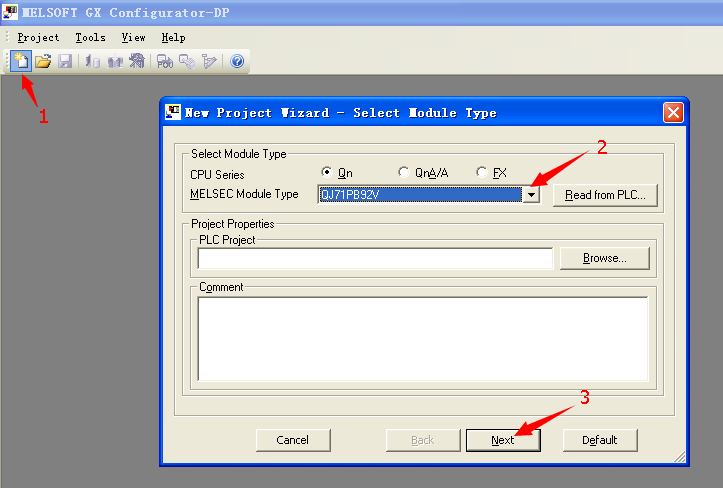Click Browse to pick PLC project
The width and height of the screenshot is (723, 488).
tap(604, 258)
